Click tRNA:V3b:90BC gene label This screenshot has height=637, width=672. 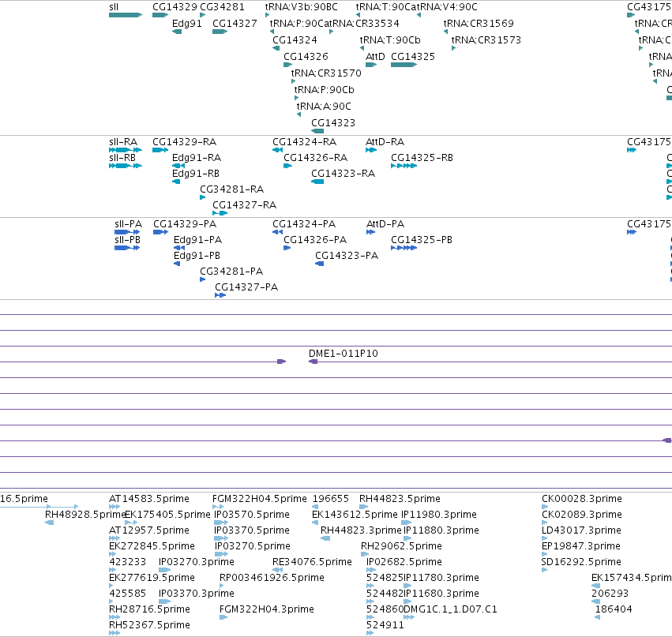coord(302,7)
